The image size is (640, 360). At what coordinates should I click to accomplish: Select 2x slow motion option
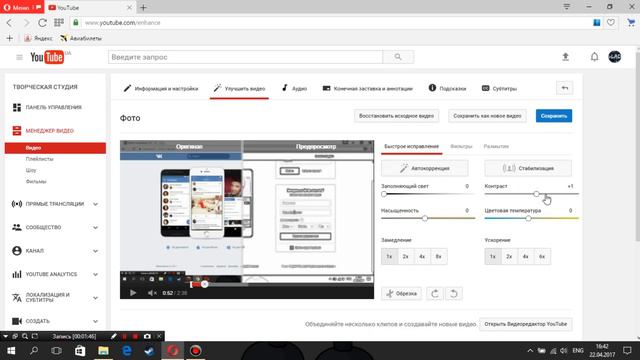(x=406, y=256)
